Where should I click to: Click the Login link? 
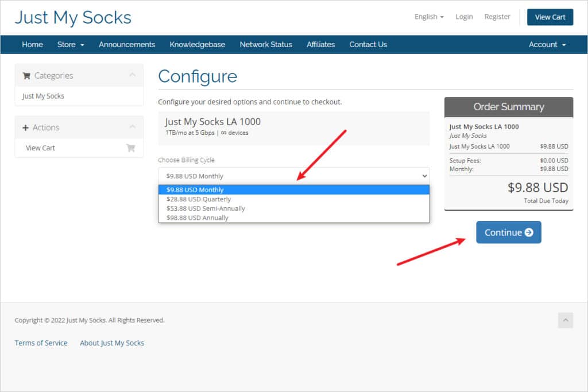(x=464, y=17)
